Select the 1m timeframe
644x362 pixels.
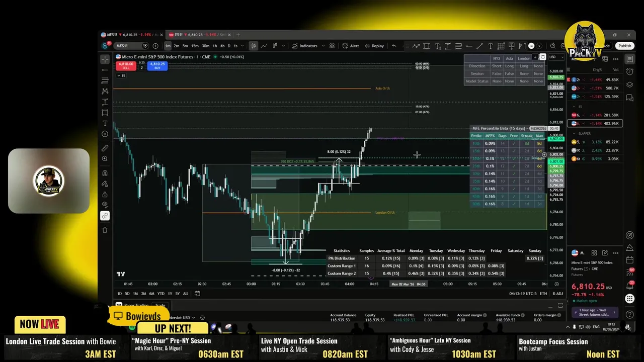(x=168, y=46)
